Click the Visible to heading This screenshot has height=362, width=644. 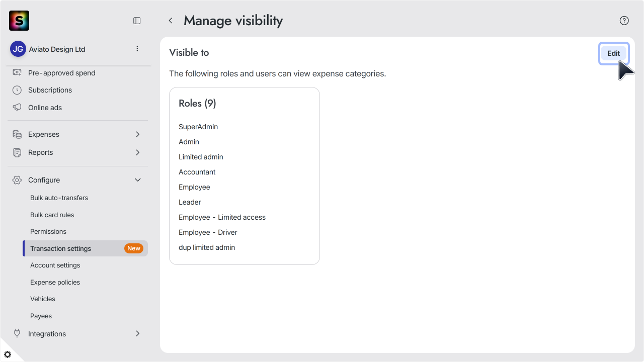[x=189, y=52]
